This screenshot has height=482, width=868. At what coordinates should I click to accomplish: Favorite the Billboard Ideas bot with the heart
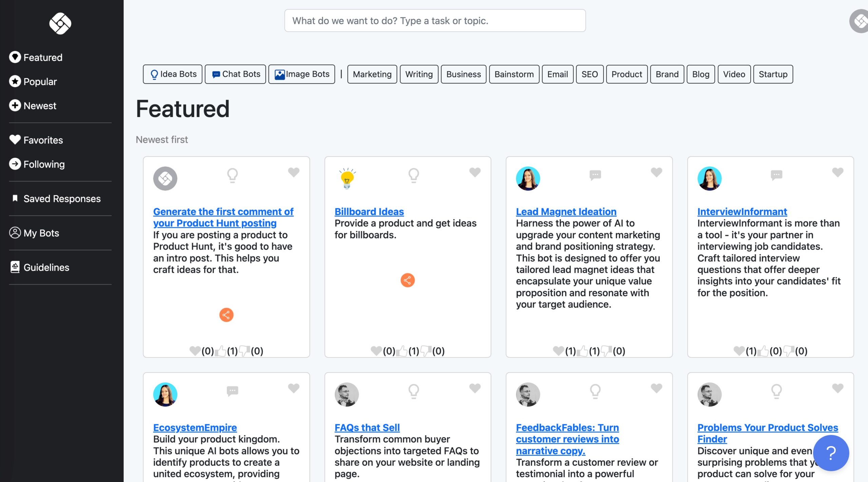coord(474,173)
